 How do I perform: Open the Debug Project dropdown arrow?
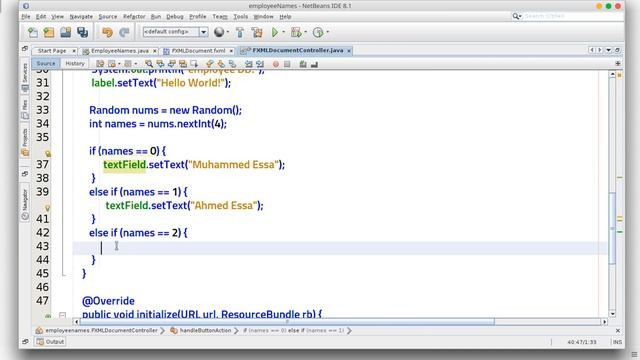tap(306, 32)
